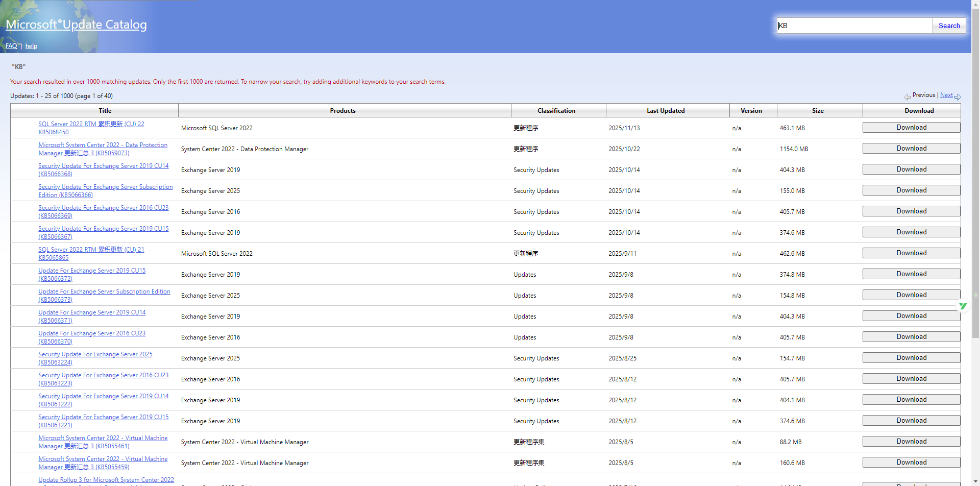Open the help link
This screenshot has height=486, width=980.
point(31,46)
